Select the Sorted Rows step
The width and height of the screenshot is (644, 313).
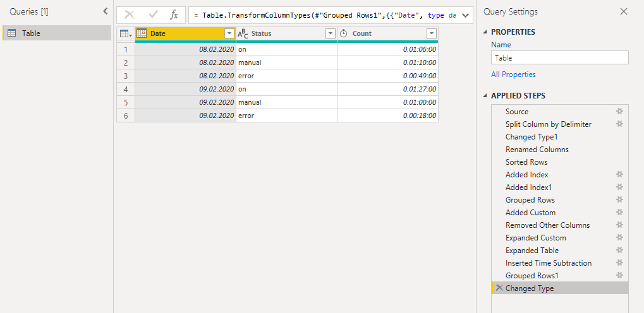tap(560, 162)
